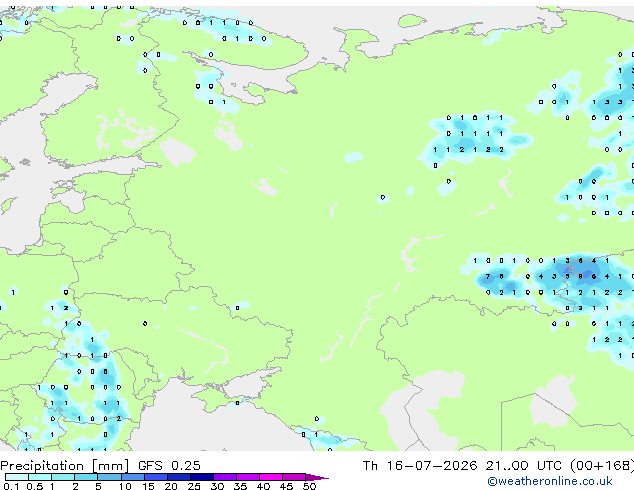Click the "(00+168)" forecast hour text
The height and width of the screenshot is (490, 634).
[602, 466]
